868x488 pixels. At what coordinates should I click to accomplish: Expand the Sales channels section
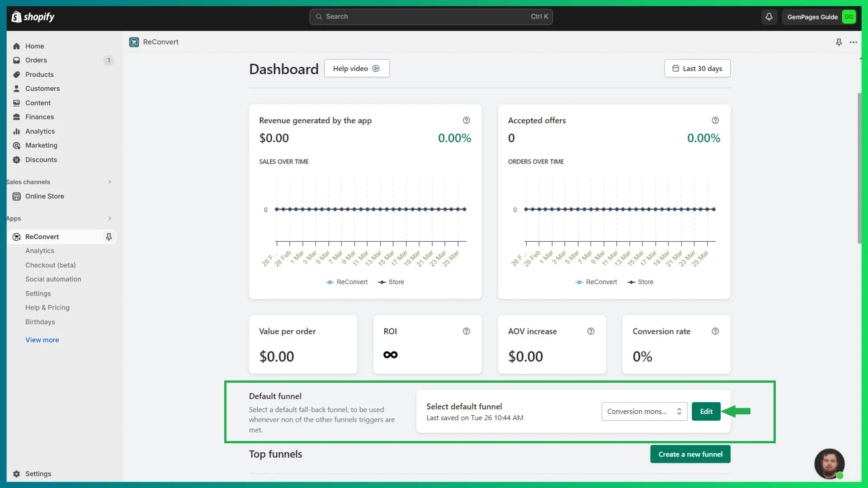[109, 182]
